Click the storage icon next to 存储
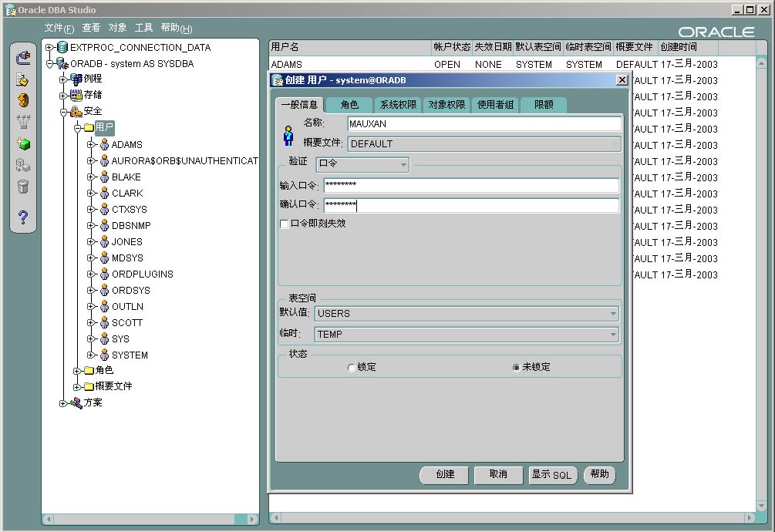775x532 pixels. tap(76, 95)
